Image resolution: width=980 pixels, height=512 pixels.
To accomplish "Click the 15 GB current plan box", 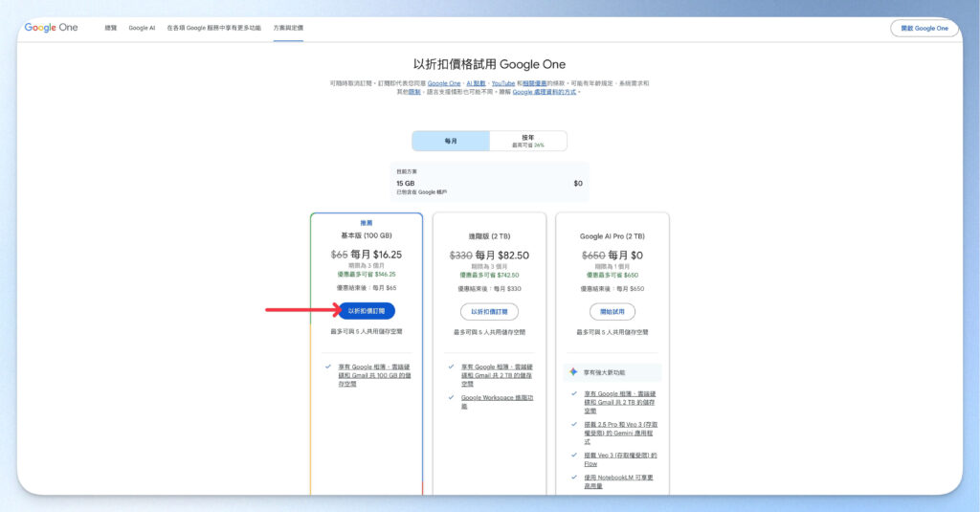I will coord(489,182).
